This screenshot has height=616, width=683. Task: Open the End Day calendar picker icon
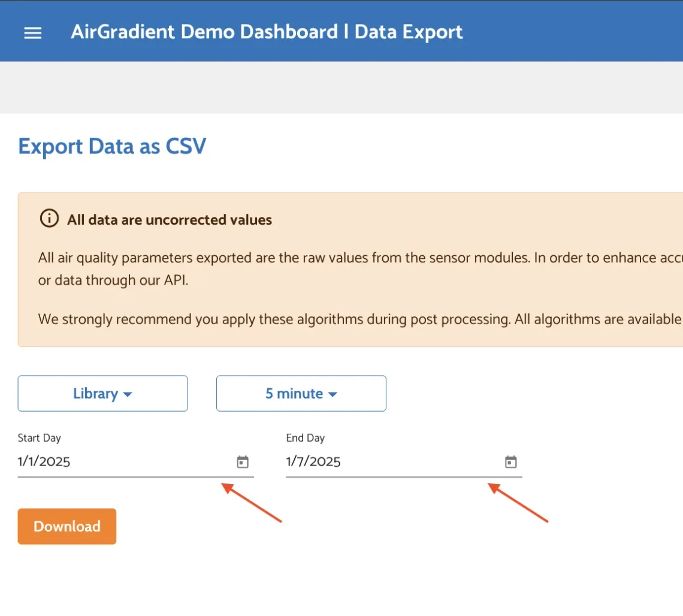(510, 461)
